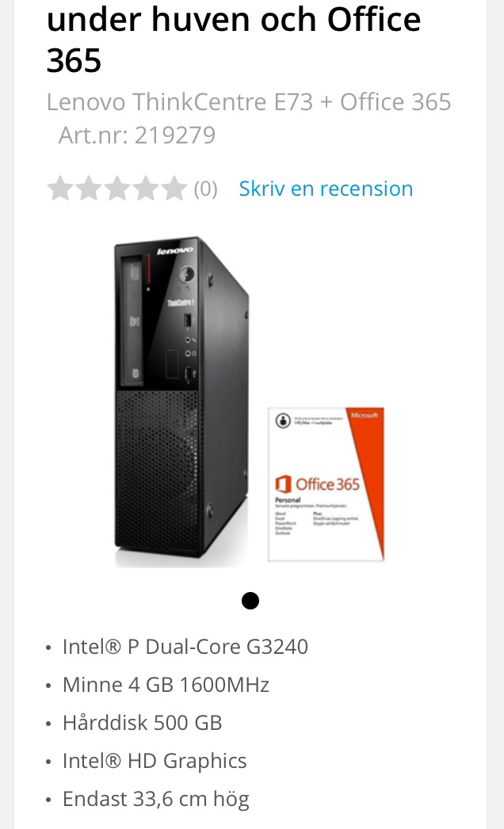This screenshot has height=829, width=504.
Task: Click the Minne 4 GB 1600MHz spec
Action: point(166,685)
